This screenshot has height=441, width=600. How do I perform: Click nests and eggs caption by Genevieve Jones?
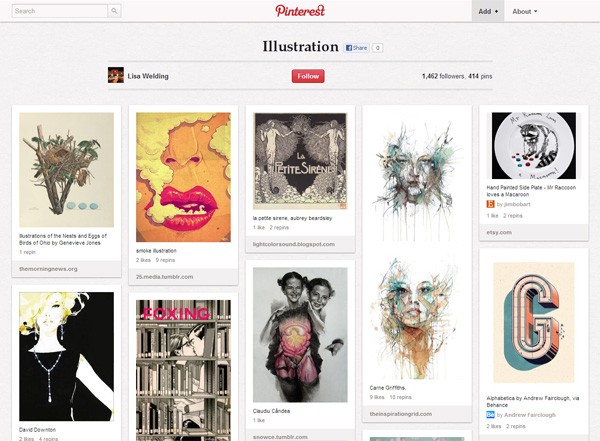click(x=63, y=239)
